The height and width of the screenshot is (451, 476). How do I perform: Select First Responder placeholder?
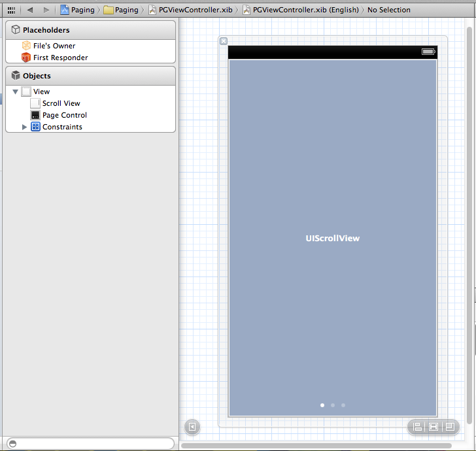click(x=90, y=58)
